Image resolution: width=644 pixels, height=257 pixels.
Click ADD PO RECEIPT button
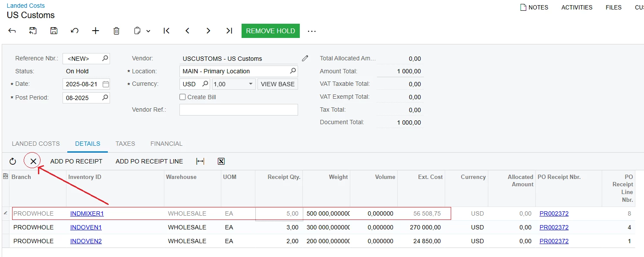76,161
